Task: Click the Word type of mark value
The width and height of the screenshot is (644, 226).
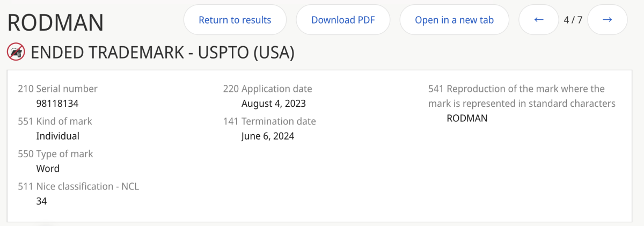Action: coord(48,169)
